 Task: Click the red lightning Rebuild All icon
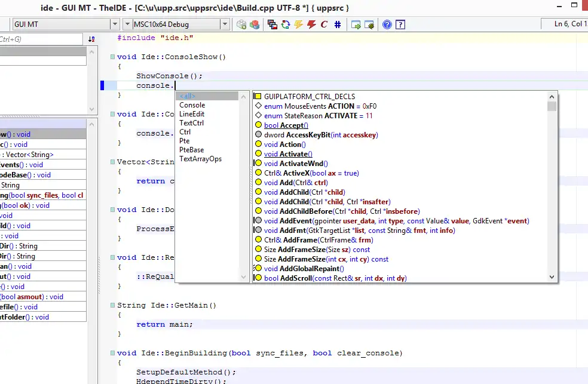[311, 24]
